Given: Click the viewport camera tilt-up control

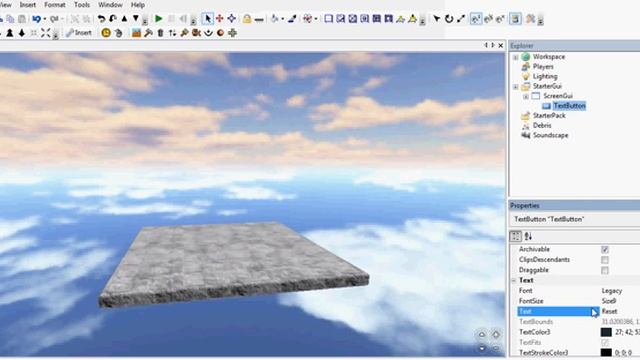Looking at the screenshot, I should pyautogui.click(x=482, y=335).
